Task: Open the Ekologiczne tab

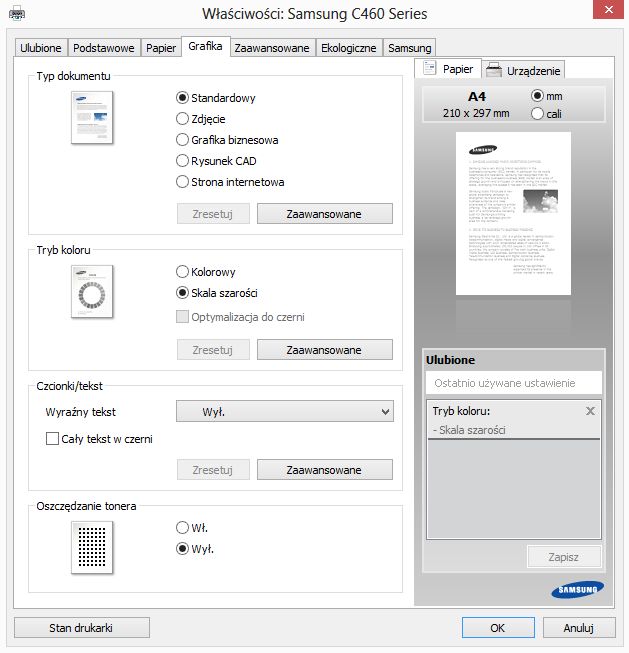Action: tap(349, 48)
